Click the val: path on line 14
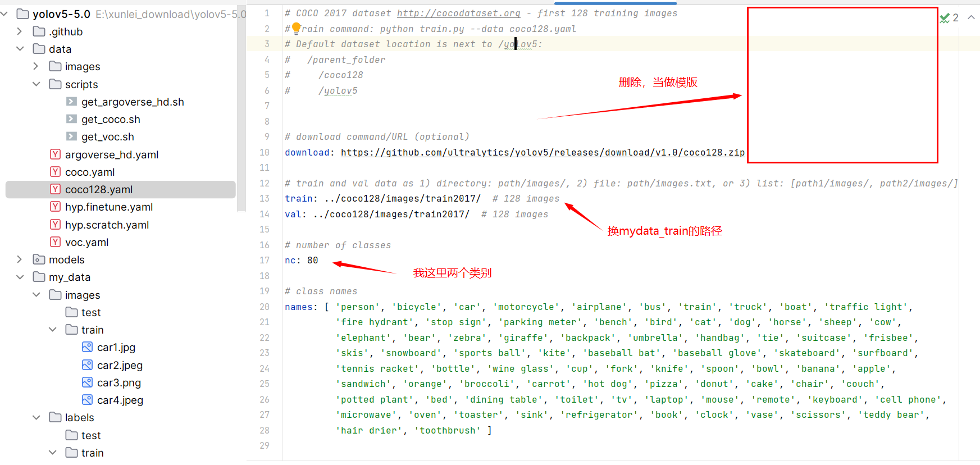This screenshot has width=980, height=465. tap(391, 214)
